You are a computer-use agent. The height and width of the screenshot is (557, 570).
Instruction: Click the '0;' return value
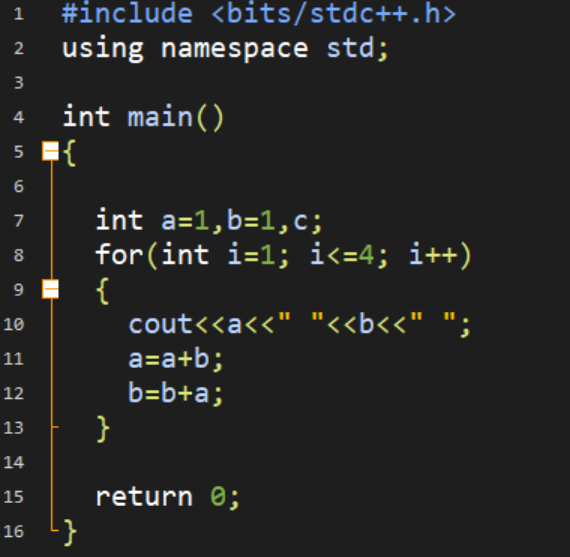[225, 497]
